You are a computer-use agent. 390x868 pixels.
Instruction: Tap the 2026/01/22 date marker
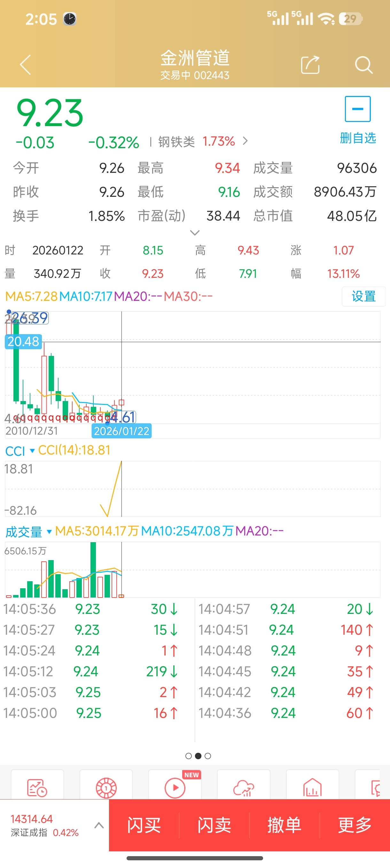click(x=121, y=431)
